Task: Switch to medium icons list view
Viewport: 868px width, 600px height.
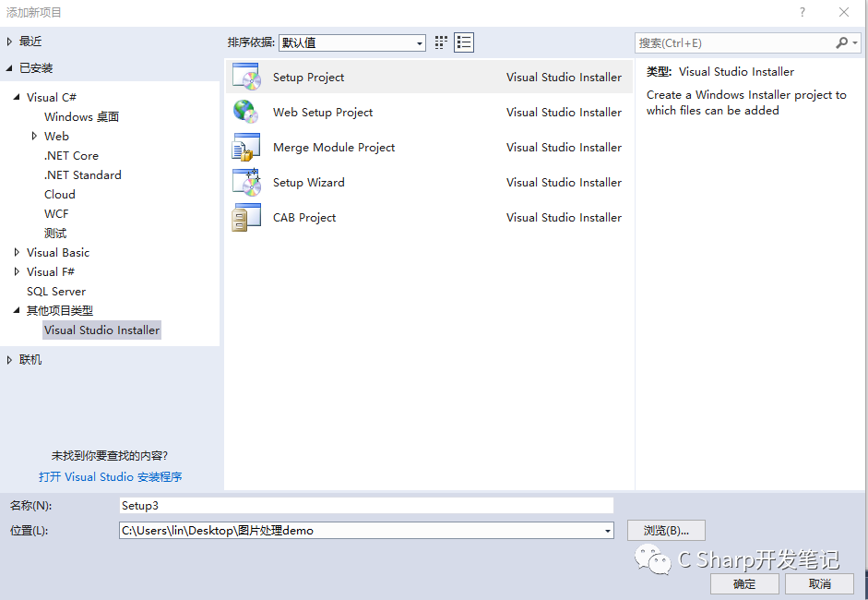Action: (x=464, y=42)
